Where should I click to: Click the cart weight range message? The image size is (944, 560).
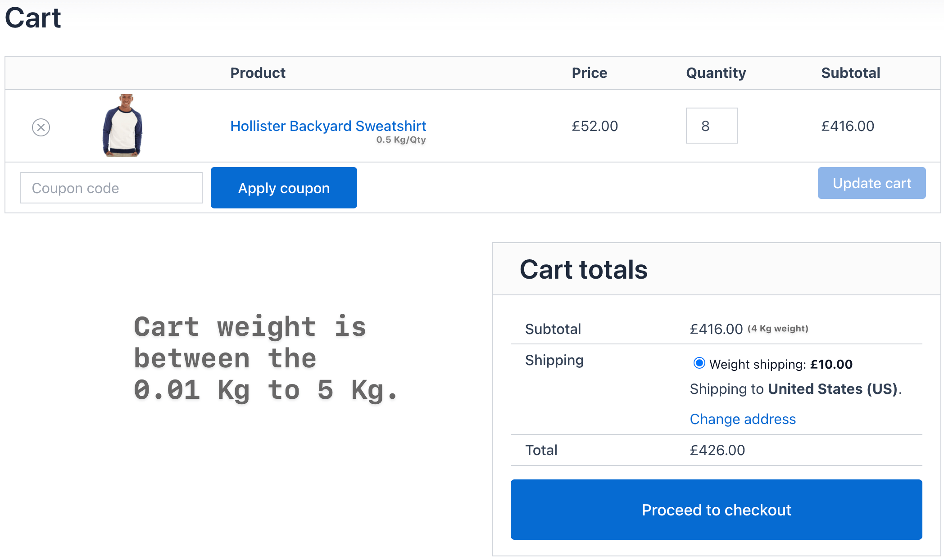266,358
